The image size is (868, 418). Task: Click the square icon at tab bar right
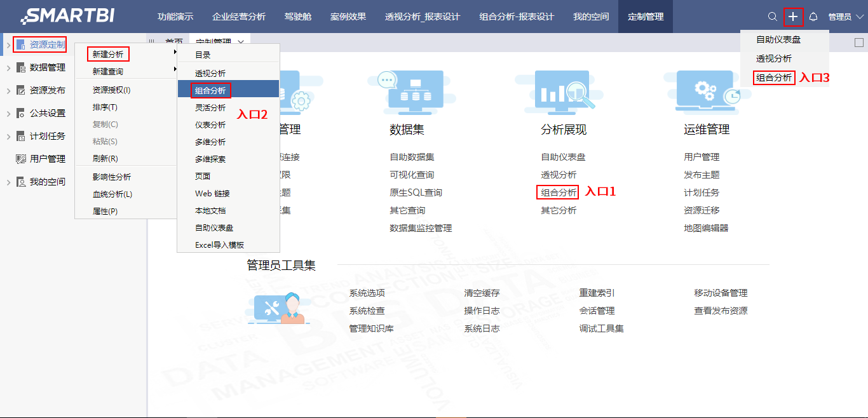[858, 43]
